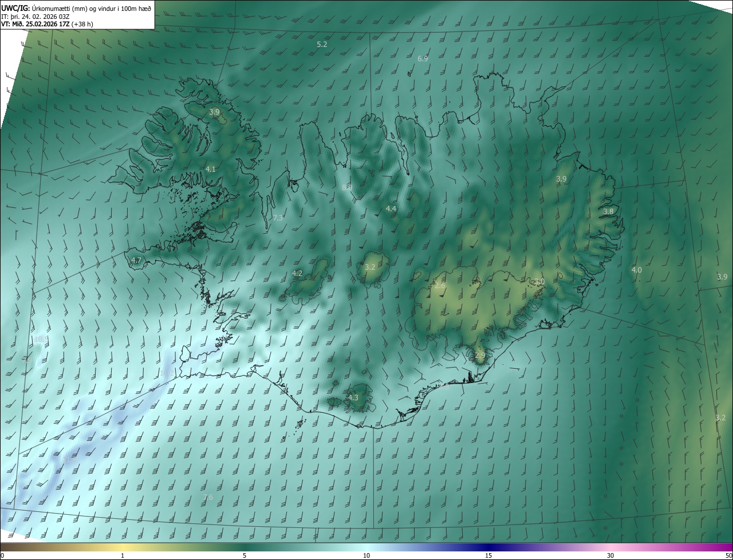Click the 2.9 value near the southeast coast

tap(480, 355)
